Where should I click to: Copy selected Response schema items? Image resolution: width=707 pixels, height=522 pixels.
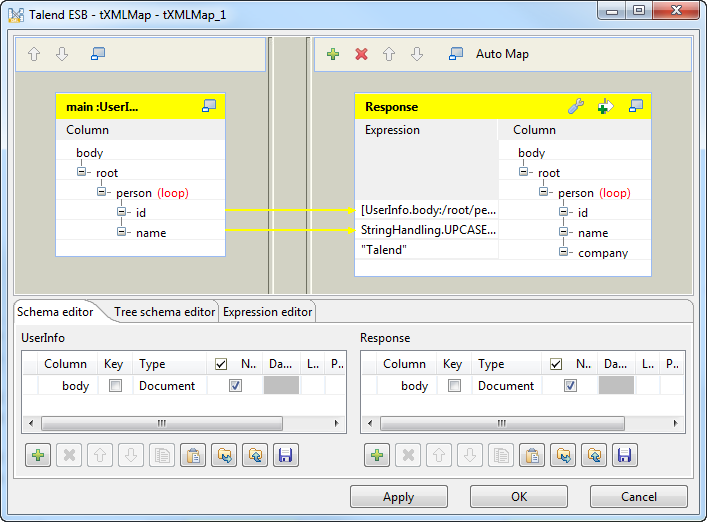pyautogui.click(x=501, y=455)
